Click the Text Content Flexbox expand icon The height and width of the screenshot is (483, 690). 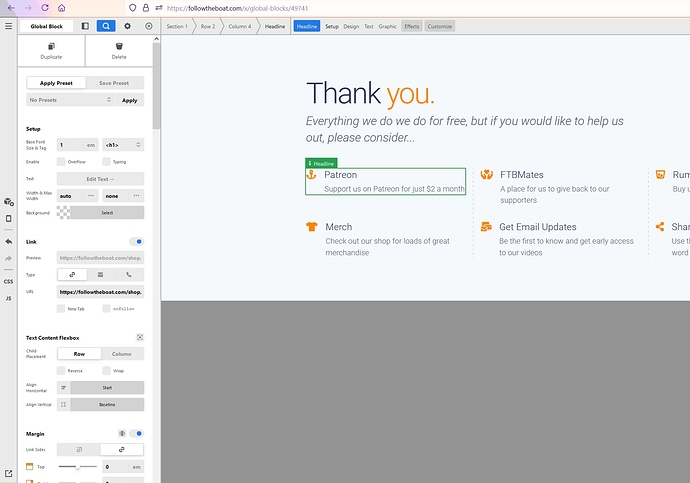(x=140, y=337)
